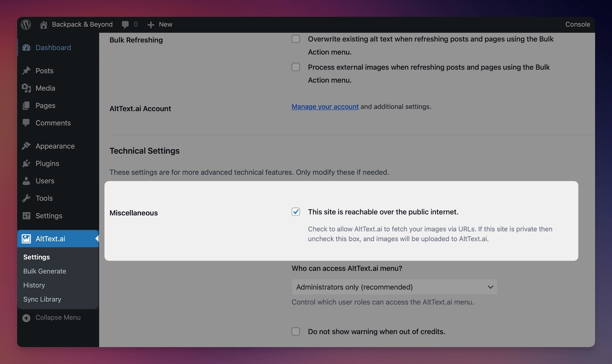
Task: Open Media menu item
Action: [x=58, y=88]
